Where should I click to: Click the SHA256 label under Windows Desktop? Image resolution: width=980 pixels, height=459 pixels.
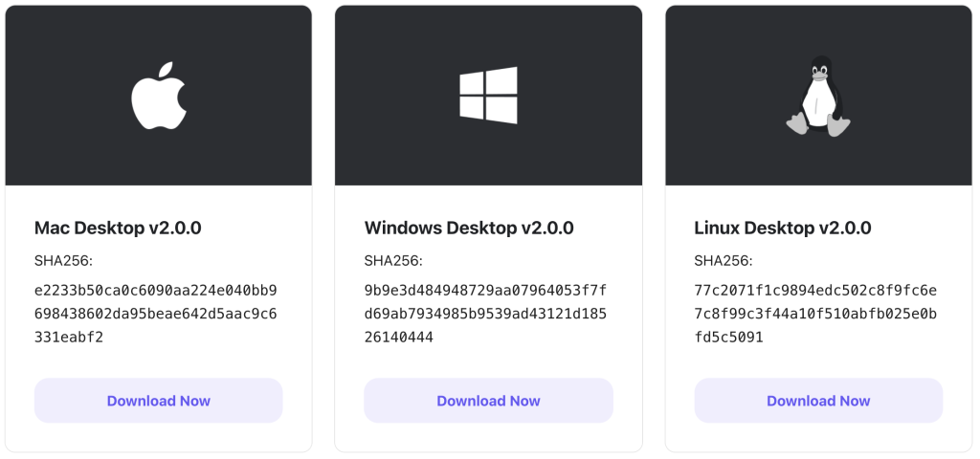pos(393,260)
